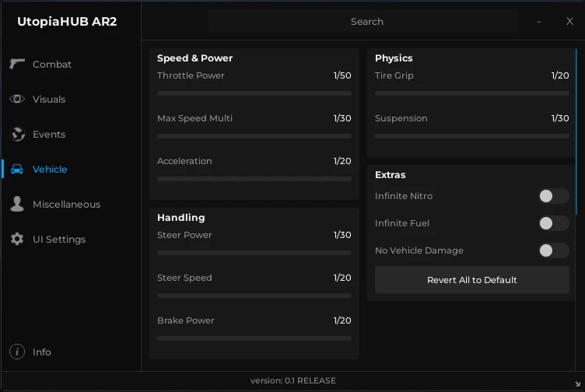Click the Steer Speed slider bar

[254, 296]
